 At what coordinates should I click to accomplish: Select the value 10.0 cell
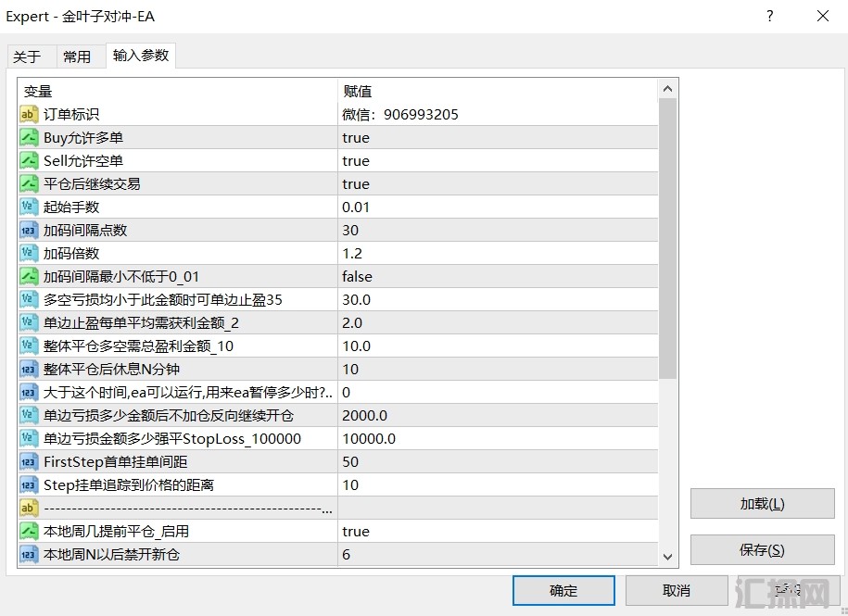pos(498,346)
